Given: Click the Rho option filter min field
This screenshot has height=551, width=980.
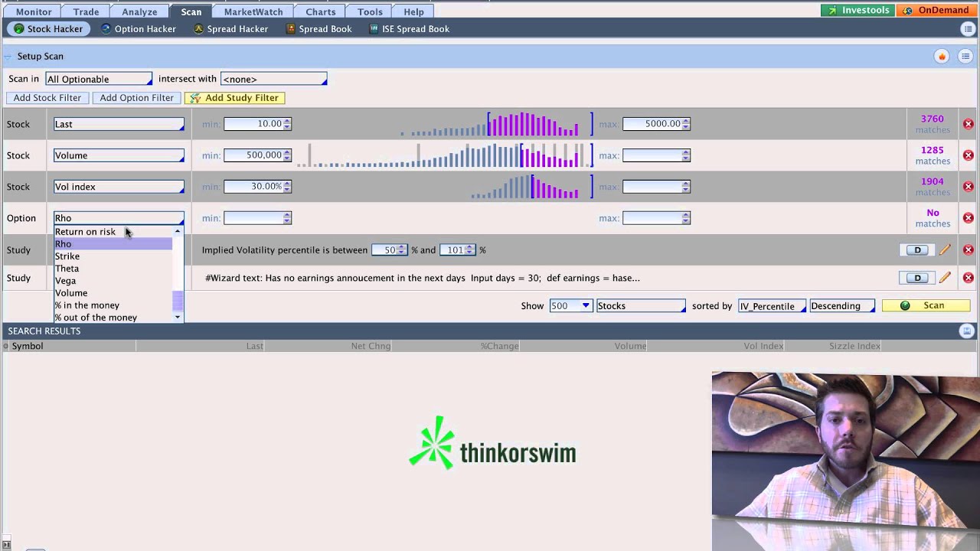Looking at the screenshot, I should coord(253,218).
